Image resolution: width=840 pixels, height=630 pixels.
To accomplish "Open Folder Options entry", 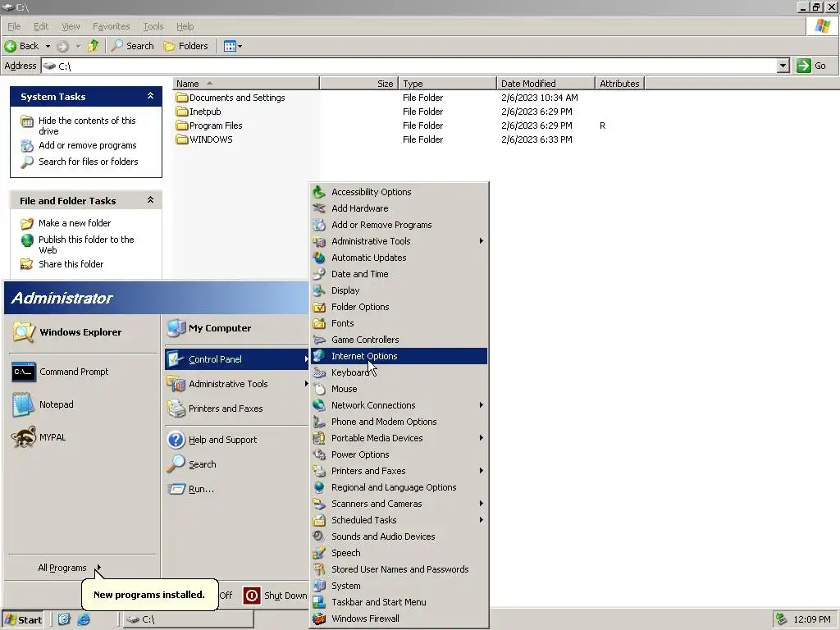I will [399, 307].
